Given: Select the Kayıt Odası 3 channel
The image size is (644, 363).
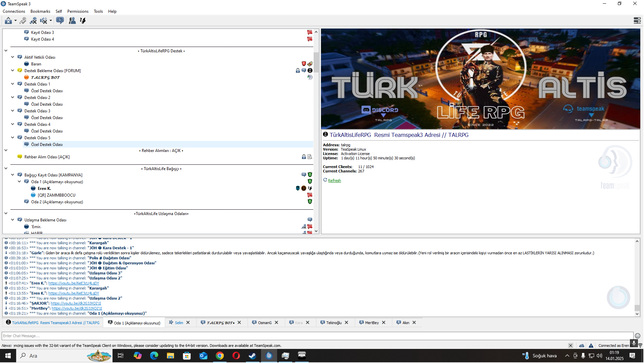Looking at the screenshot, I should pos(42,33).
